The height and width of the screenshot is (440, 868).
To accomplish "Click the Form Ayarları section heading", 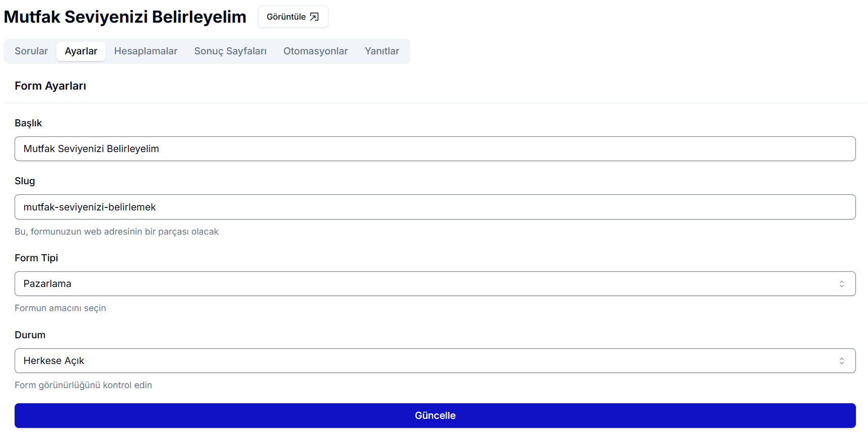I will pos(50,86).
